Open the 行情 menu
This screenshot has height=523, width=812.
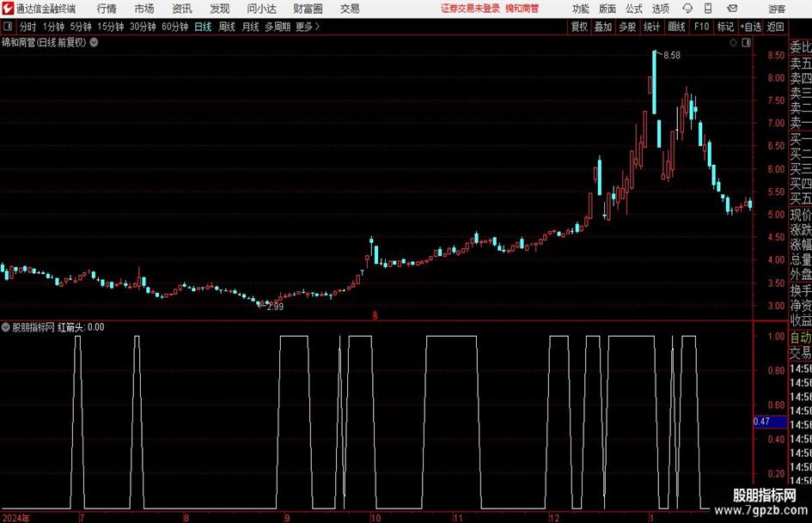[107, 9]
